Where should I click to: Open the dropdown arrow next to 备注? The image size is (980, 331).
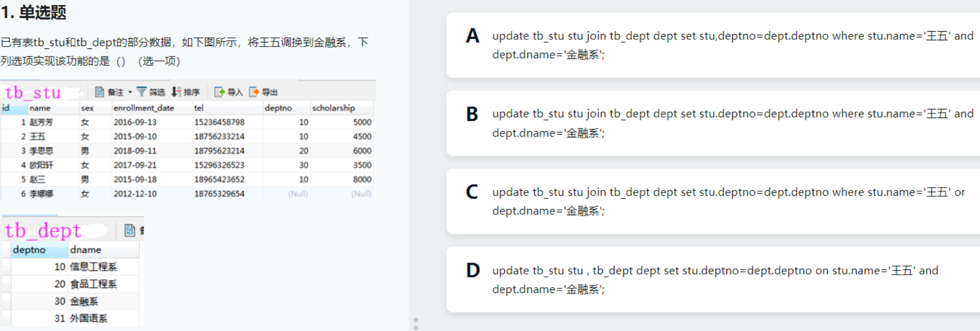130,92
